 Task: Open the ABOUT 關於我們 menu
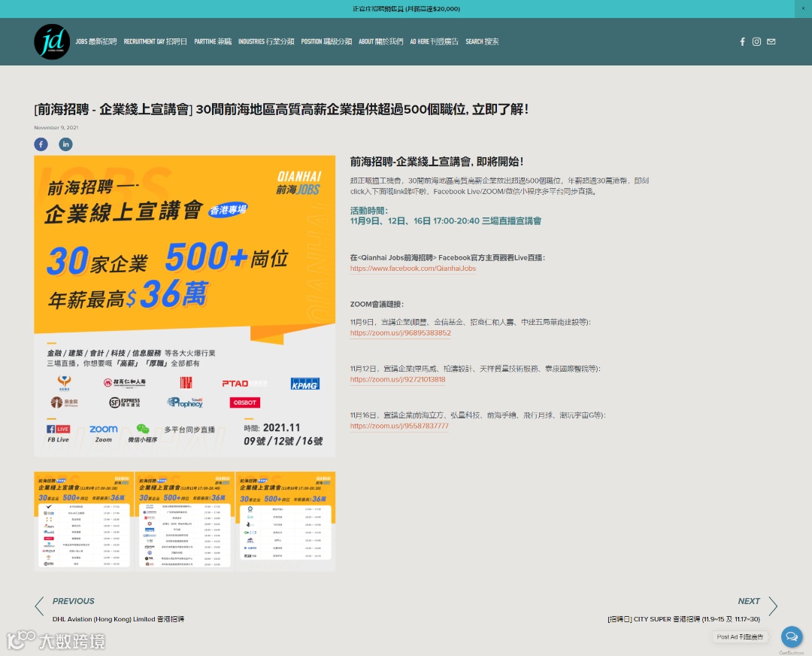coord(380,41)
